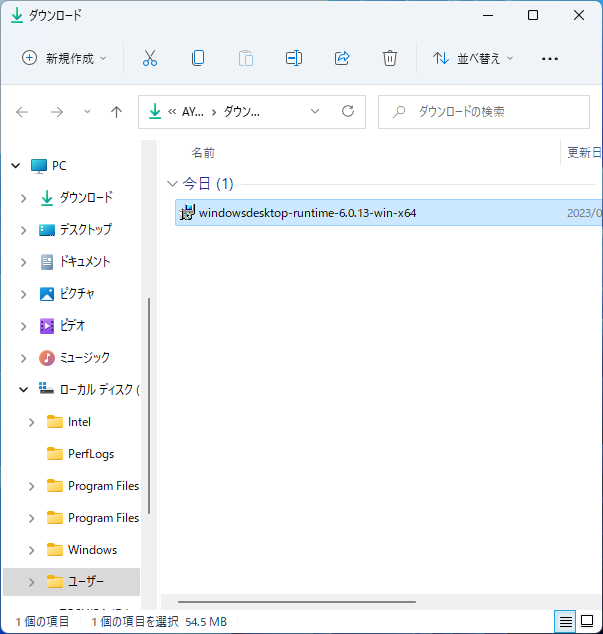Click the Refresh button
The height and width of the screenshot is (634, 603).
(348, 112)
